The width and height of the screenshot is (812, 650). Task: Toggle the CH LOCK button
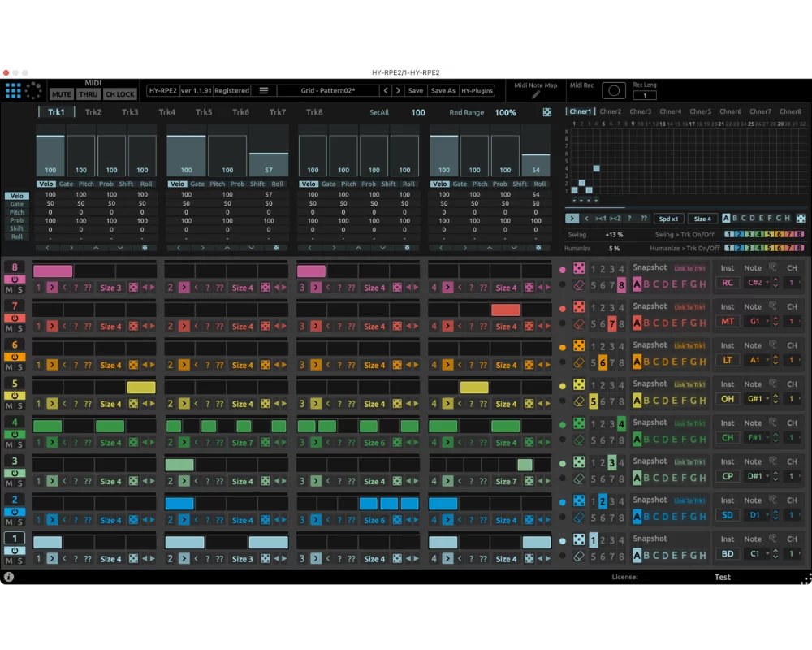click(x=119, y=94)
